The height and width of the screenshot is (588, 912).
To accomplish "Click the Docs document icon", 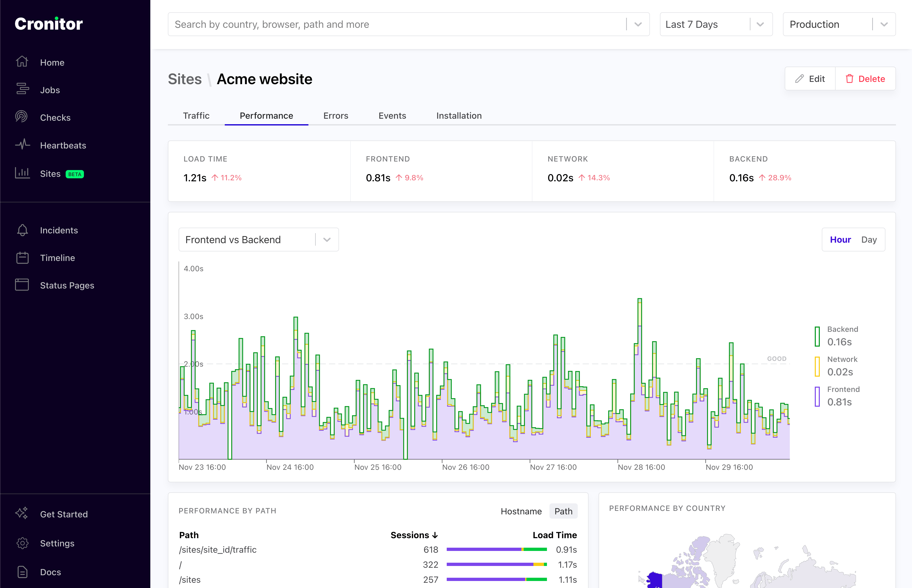I will (22, 571).
